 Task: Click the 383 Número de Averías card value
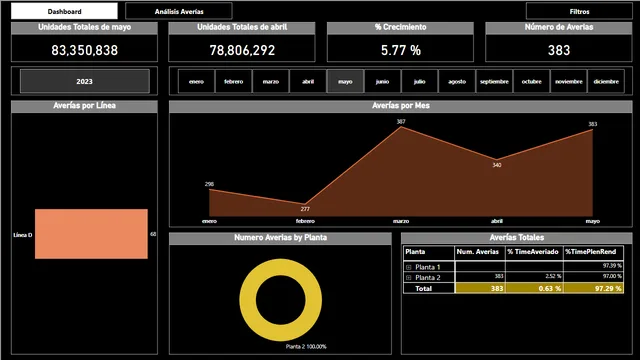tap(559, 50)
